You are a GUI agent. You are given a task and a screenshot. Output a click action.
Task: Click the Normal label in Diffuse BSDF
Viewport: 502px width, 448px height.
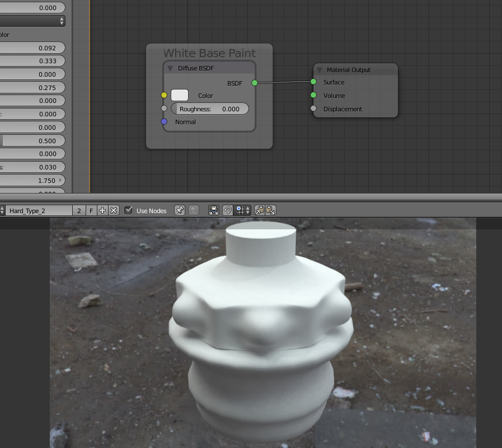click(185, 122)
